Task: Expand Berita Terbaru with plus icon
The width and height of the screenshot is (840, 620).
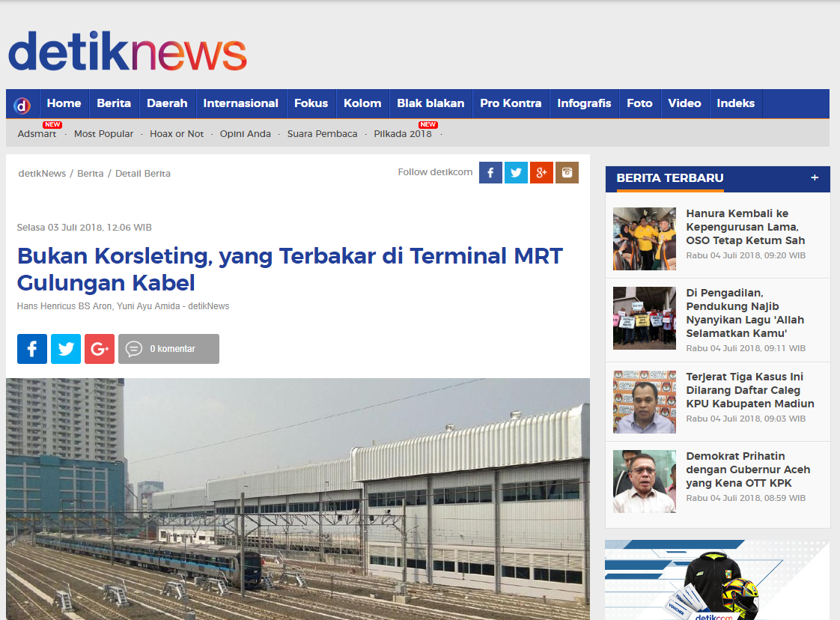Action: tap(815, 177)
